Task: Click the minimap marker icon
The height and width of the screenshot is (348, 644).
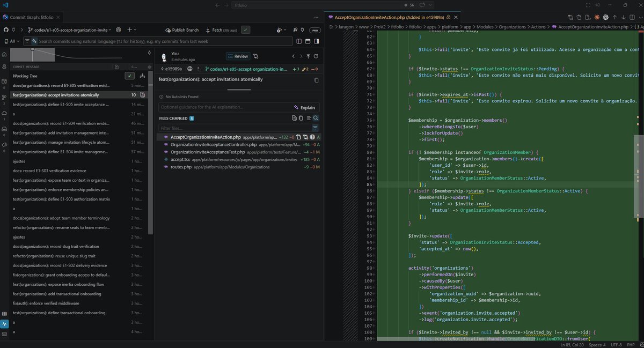Action: [149, 53]
